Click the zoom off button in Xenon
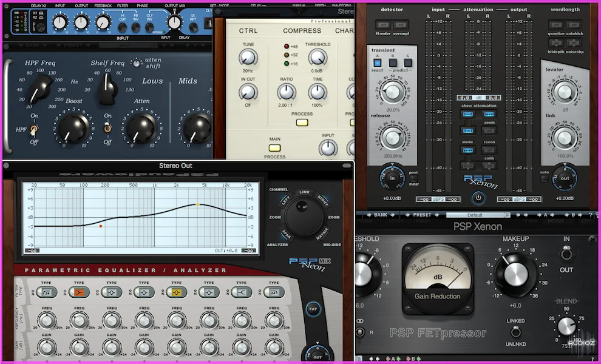The image size is (601, 364). [x=489, y=131]
